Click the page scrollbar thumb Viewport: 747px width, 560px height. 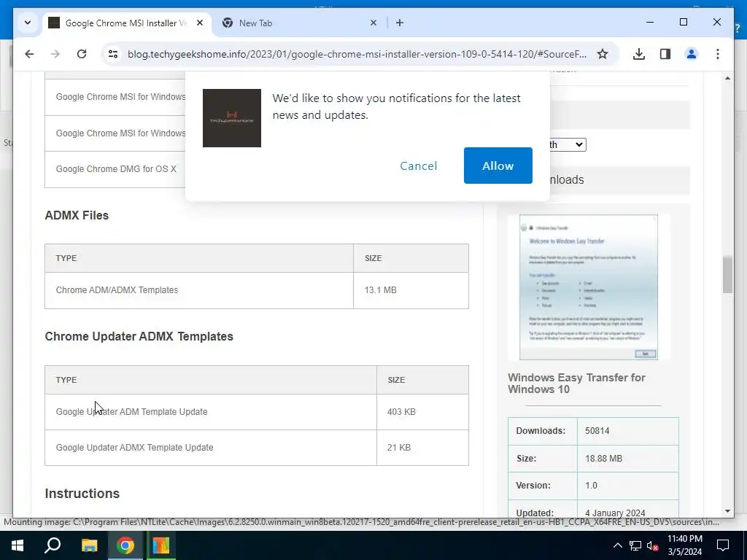pyautogui.click(x=727, y=274)
